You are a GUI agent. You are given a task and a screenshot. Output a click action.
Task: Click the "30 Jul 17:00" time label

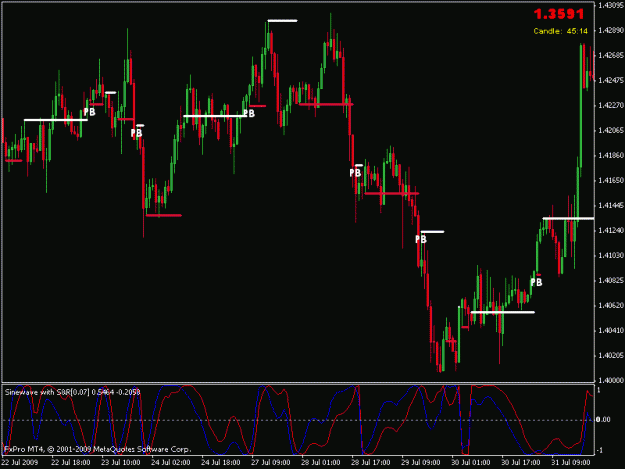click(521, 463)
